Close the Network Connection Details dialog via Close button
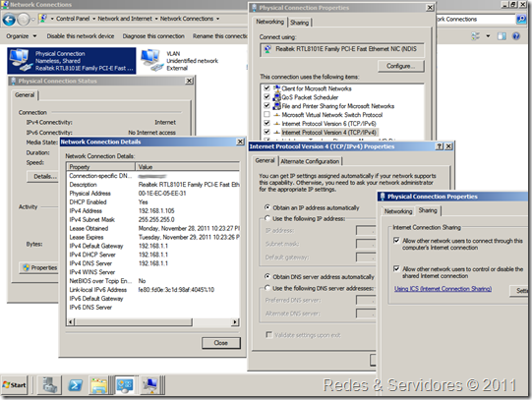The image size is (532, 400). (221, 343)
